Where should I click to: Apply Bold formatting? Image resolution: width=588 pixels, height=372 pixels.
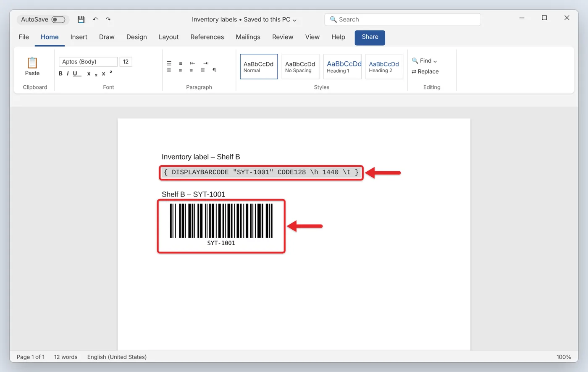(x=60, y=73)
